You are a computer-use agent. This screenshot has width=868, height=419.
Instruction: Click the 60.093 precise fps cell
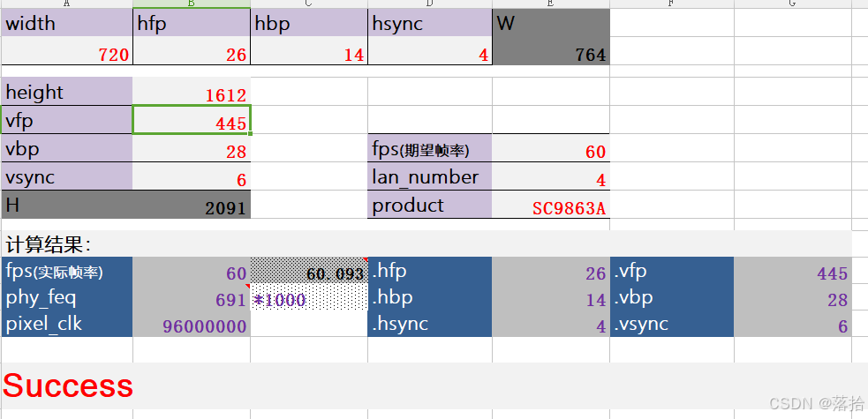pos(309,270)
